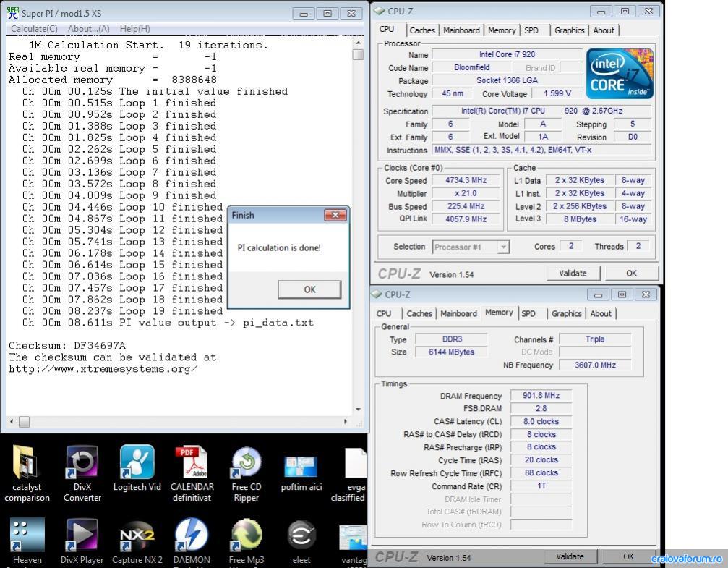Click Super PI vertical scrollbar down arrow

tap(358, 409)
